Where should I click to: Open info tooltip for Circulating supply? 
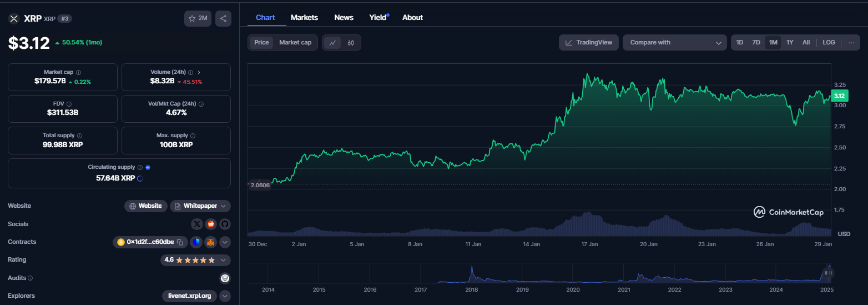click(140, 167)
